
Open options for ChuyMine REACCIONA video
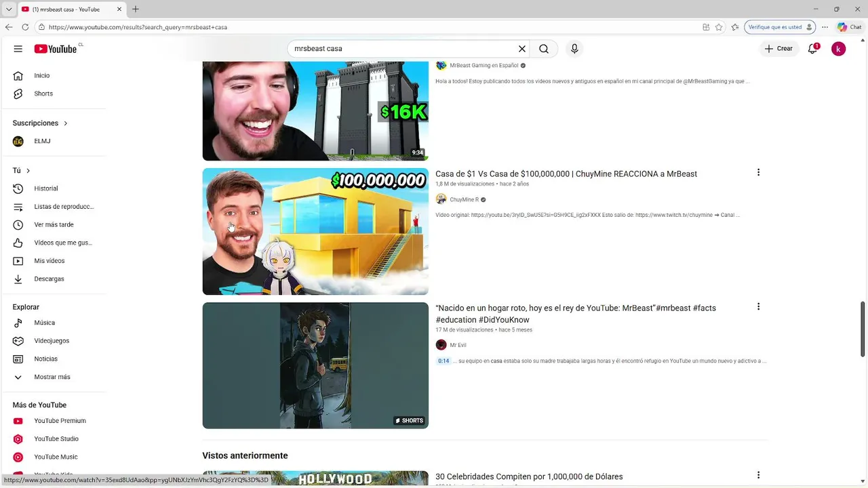[x=758, y=173]
